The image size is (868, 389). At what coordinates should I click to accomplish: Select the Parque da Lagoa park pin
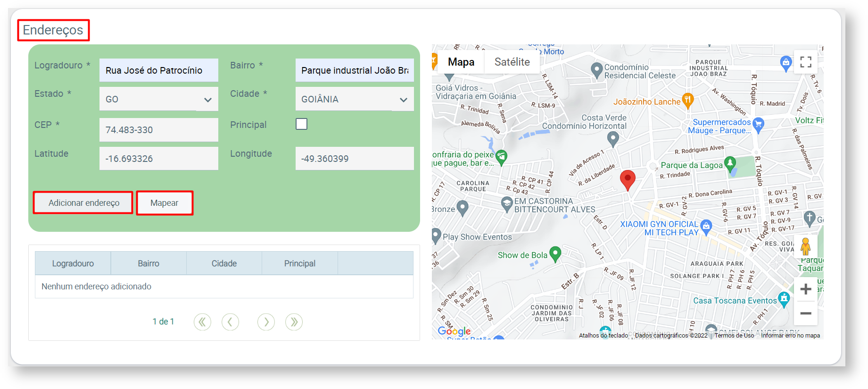pos(730,164)
